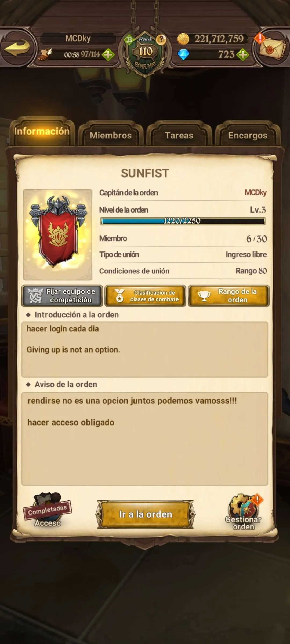Tap the Acceso completadas icon
Screen dimensions: 290x644
tap(48, 510)
